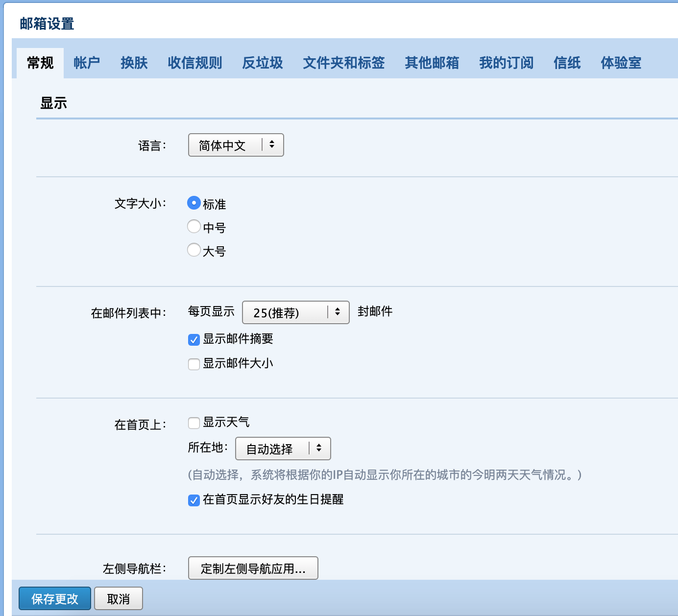
Task: Switch to the 收信规则 tab
Action: (194, 63)
